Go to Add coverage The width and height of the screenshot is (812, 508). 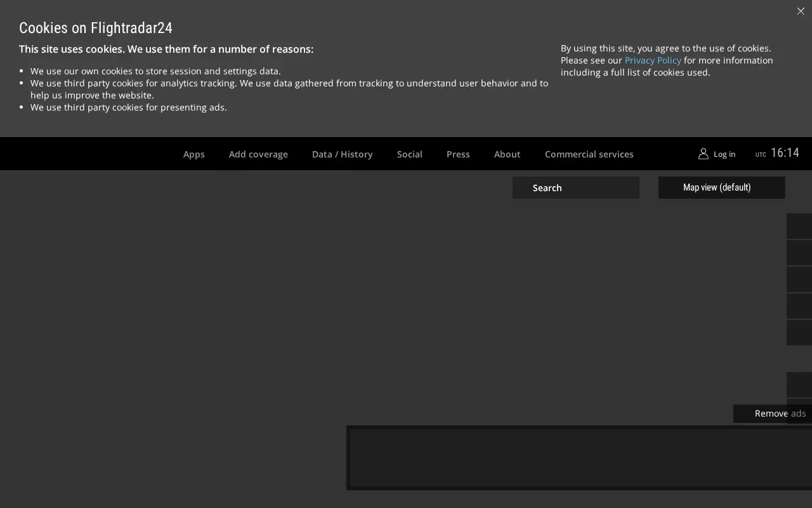pyautogui.click(x=258, y=154)
